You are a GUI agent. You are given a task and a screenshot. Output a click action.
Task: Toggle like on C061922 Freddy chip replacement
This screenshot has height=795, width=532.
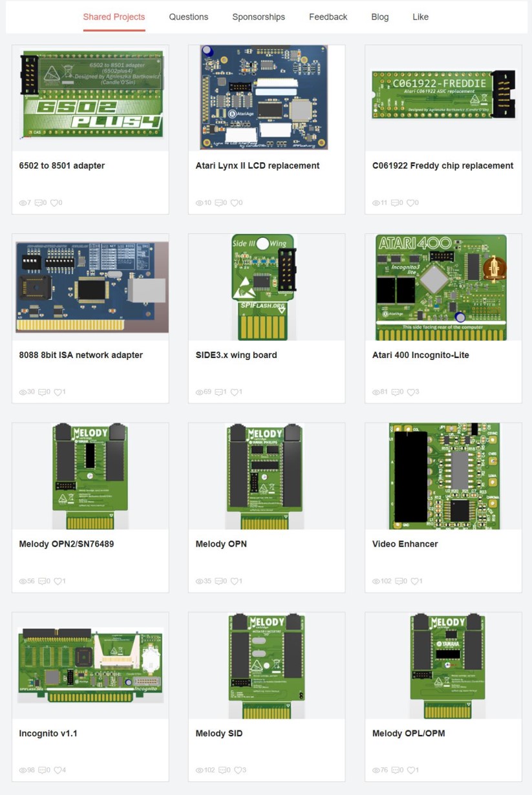pos(411,202)
